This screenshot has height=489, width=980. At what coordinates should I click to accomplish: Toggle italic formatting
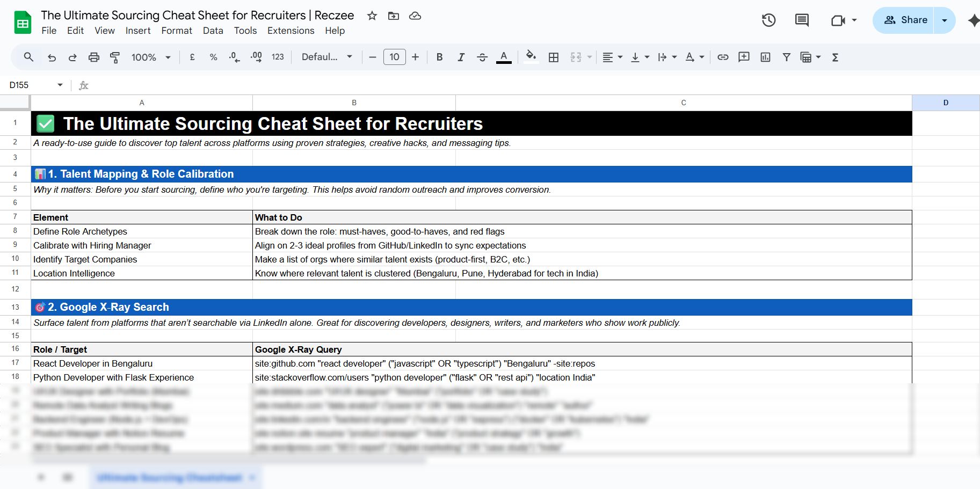point(461,57)
